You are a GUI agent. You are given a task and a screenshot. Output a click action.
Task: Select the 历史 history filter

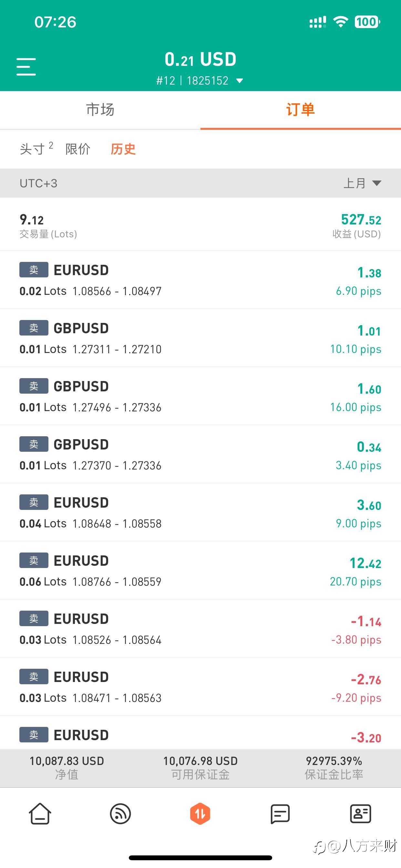click(123, 149)
